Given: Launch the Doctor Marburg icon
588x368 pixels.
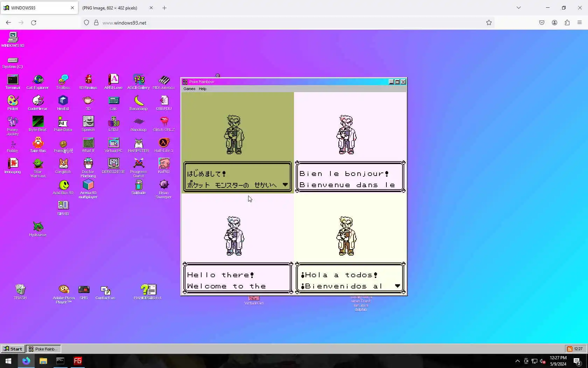Looking at the screenshot, I should click(x=88, y=168).
